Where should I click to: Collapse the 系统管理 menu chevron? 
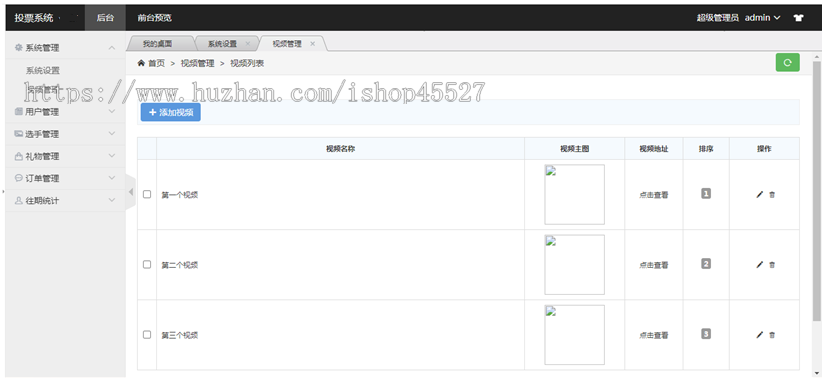point(111,47)
